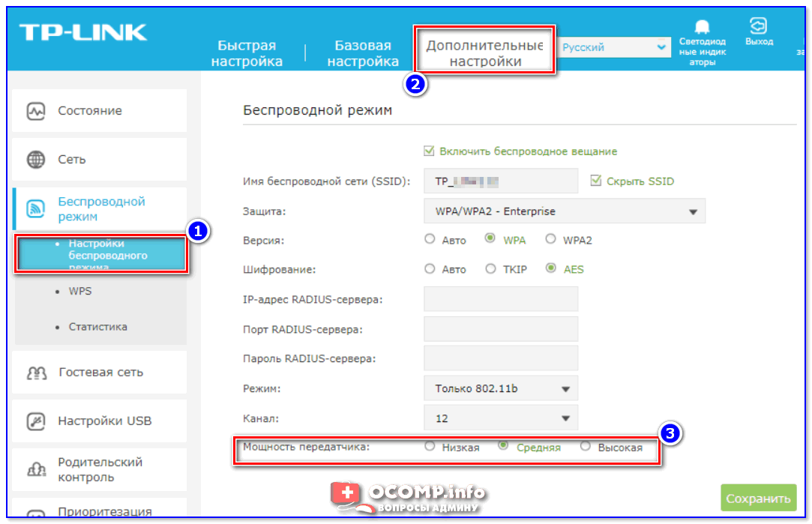Click the globe icon next to Сеть

tap(36, 160)
